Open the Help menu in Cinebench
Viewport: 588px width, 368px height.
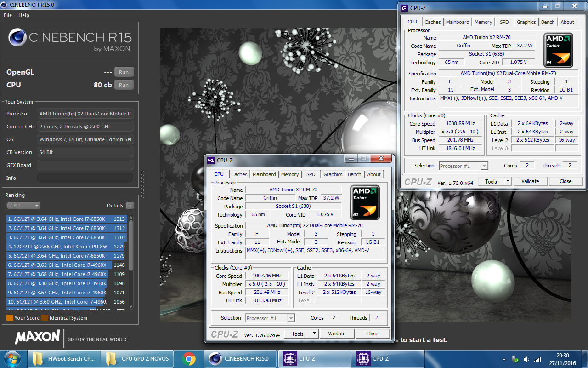24,15
